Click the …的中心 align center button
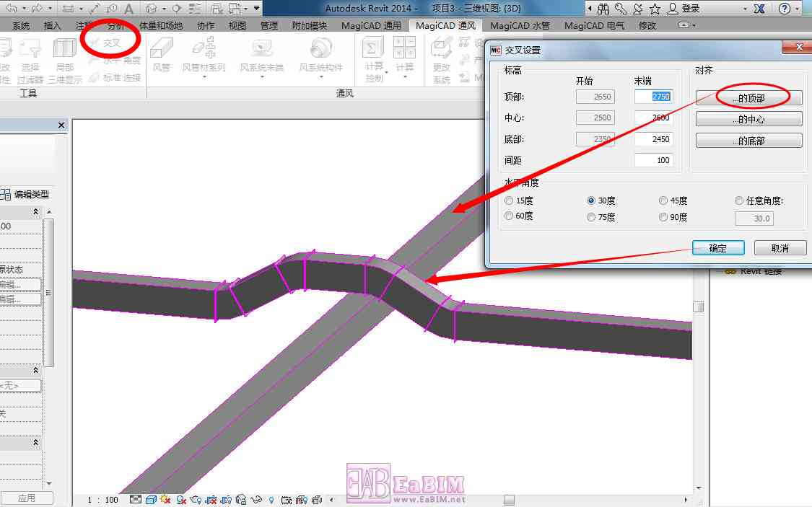812x507 pixels. pos(748,119)
